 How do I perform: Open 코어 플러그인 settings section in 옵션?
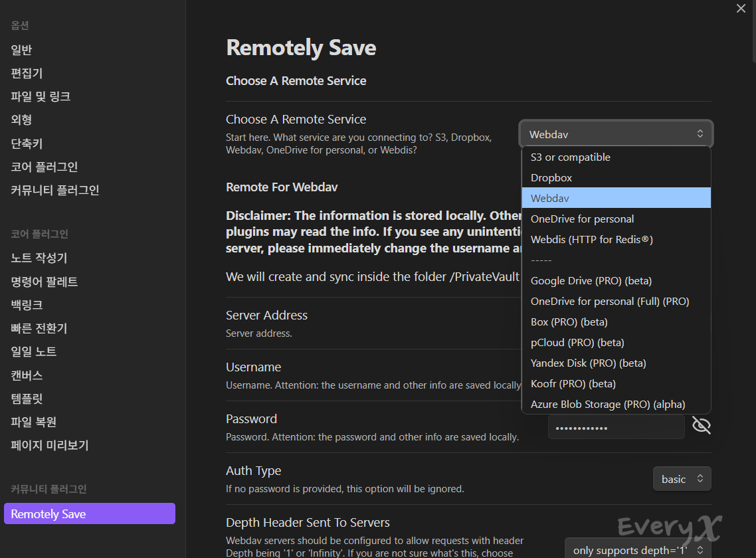click(45, 167)
